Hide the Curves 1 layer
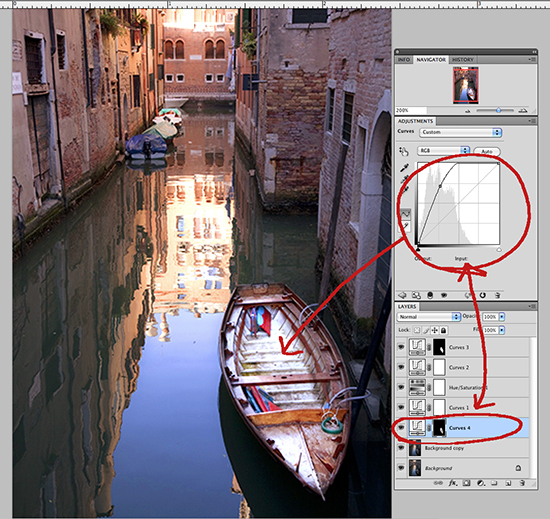The width and height of the screenshot is (550, 519). coord(401,407)
